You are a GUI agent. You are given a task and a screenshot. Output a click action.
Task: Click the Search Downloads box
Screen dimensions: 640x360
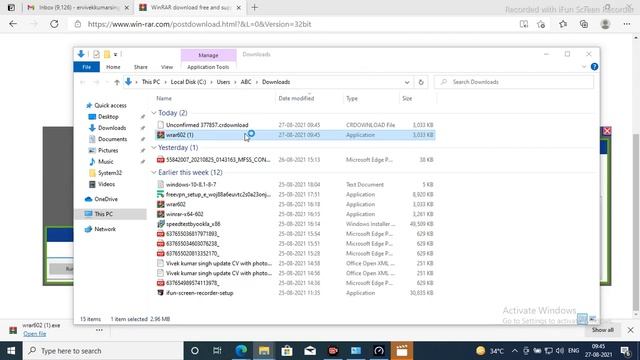click(513, 82)
